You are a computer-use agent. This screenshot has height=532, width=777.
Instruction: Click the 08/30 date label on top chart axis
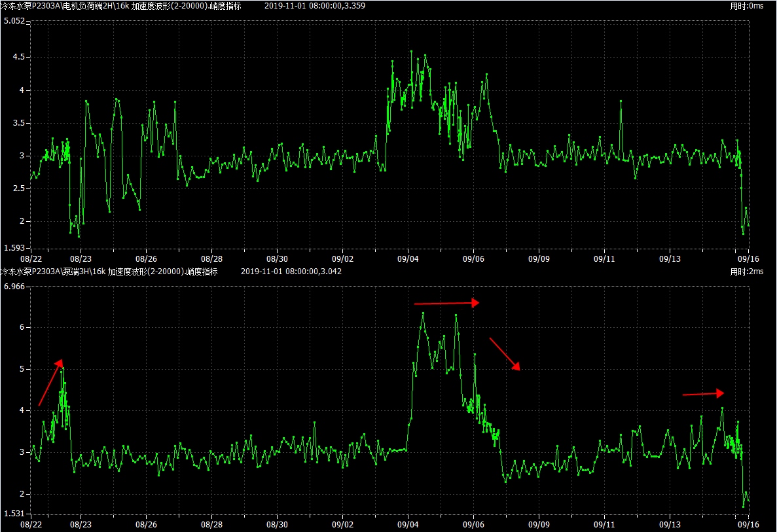[277, 258]
